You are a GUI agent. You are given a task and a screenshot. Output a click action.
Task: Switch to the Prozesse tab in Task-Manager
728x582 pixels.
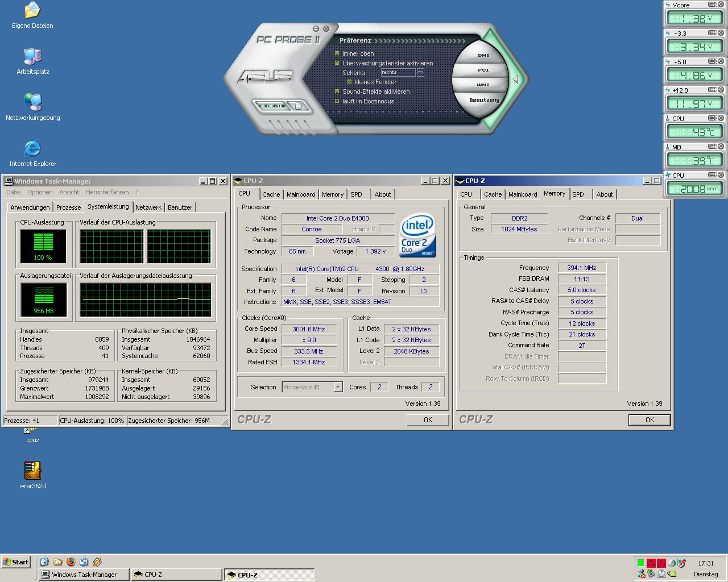coord(68,207)
